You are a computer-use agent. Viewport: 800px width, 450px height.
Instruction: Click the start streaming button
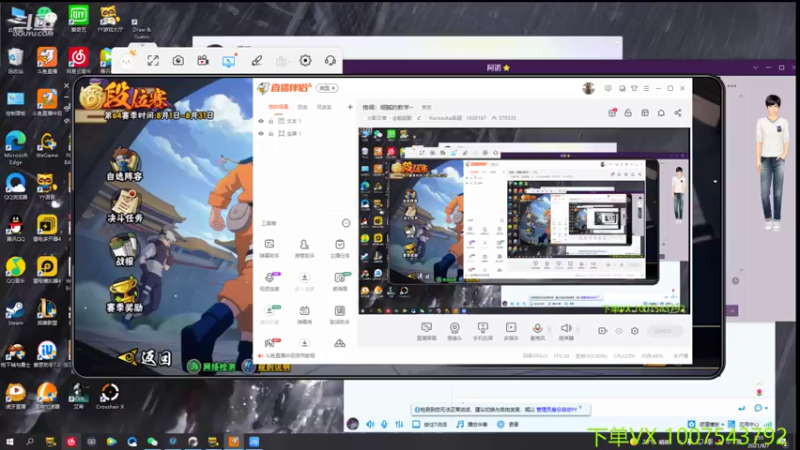pos(664,331)
